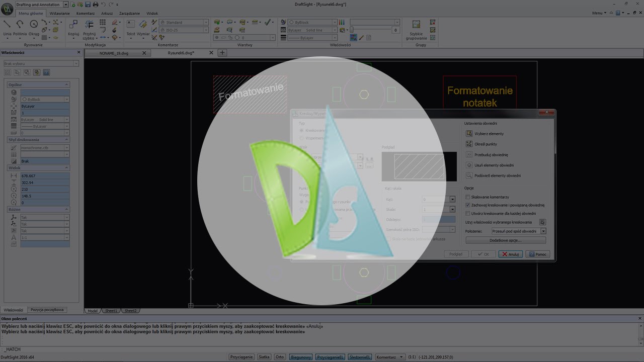644x362 pixels.
Task: Click the Wybierz elementy icon in hatch dialog
Action: pos(469,134)
